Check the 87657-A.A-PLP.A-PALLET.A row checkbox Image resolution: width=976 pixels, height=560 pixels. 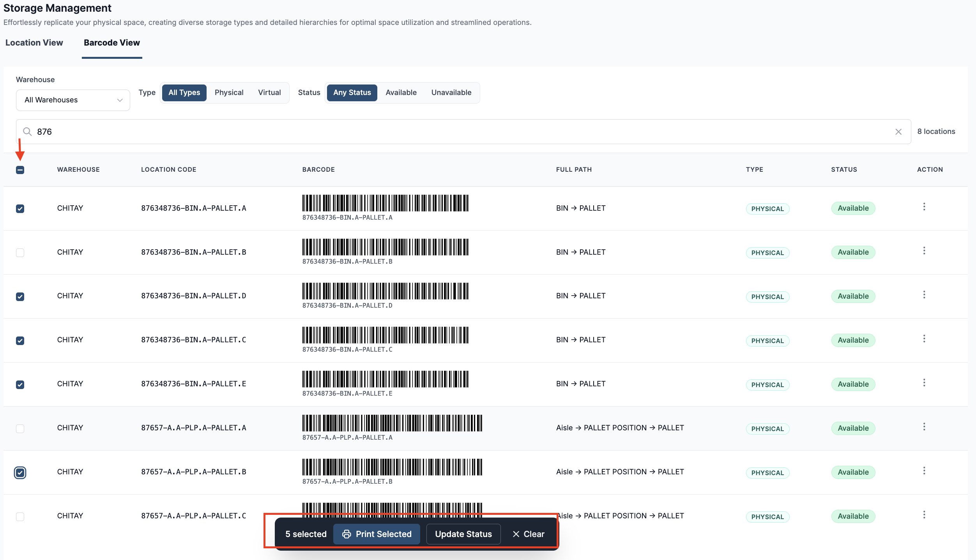pos(20,429)
